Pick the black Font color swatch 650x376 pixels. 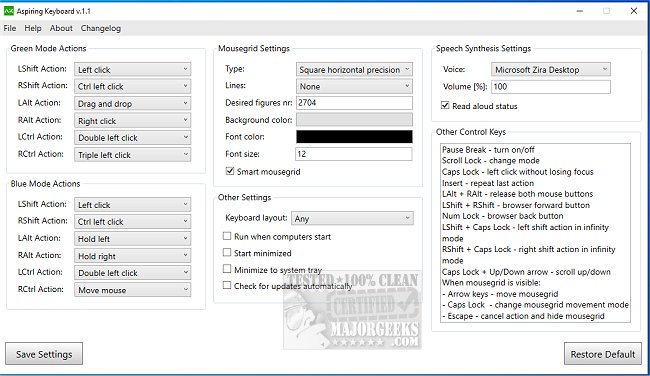354,136
